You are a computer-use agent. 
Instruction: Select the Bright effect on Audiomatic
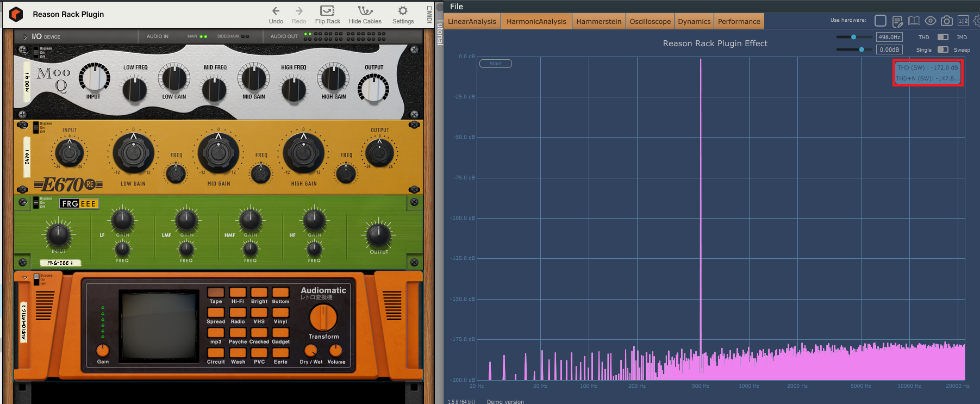259,293
